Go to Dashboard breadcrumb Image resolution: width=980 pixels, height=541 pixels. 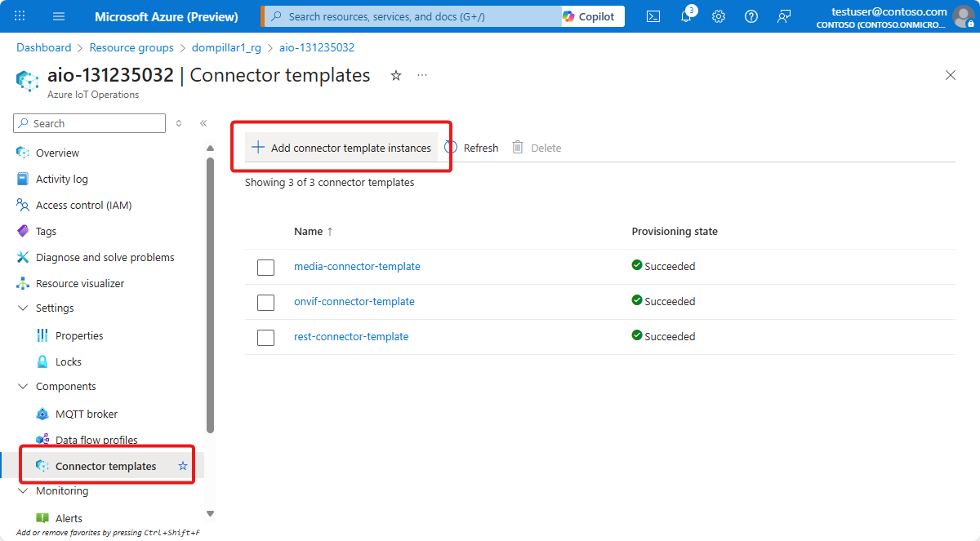[x=44, y=48]
